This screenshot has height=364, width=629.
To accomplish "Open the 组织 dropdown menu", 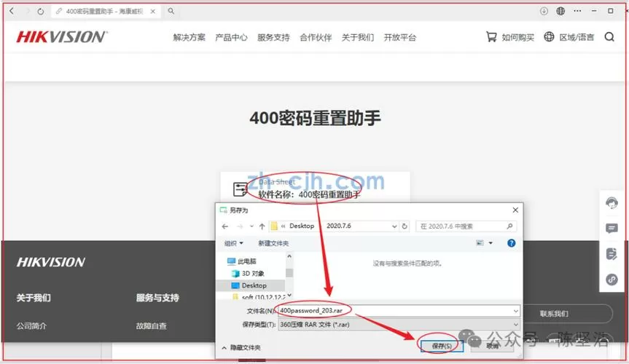I will pyautogui.click(x=233, y=243).
